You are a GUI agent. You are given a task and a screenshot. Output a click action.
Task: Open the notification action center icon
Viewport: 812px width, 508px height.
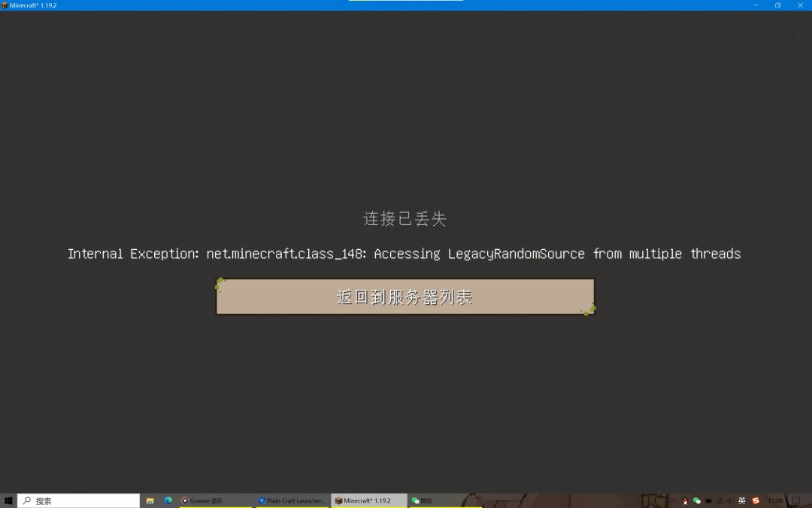point(796,500)
